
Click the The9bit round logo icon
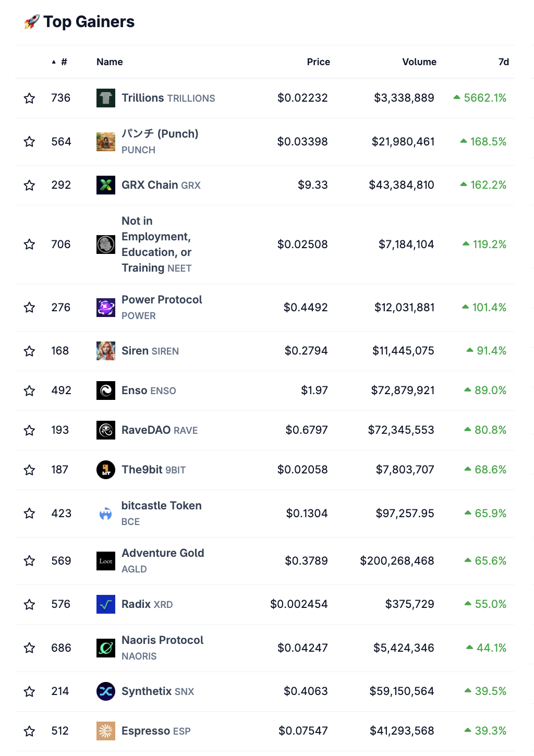pos(106,470)
